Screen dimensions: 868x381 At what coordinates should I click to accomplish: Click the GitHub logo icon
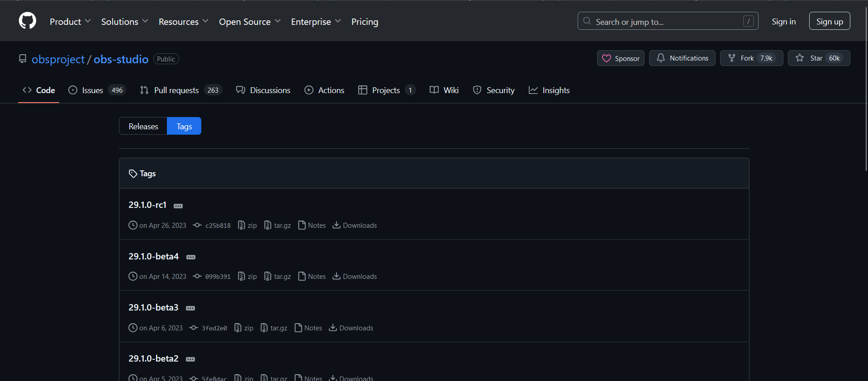click(28, 21)
